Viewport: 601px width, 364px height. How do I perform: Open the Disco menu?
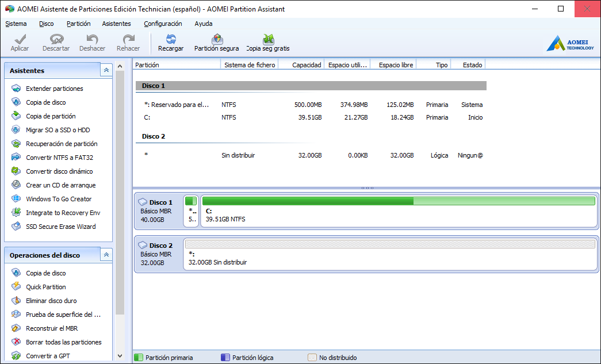pos(47,24)
